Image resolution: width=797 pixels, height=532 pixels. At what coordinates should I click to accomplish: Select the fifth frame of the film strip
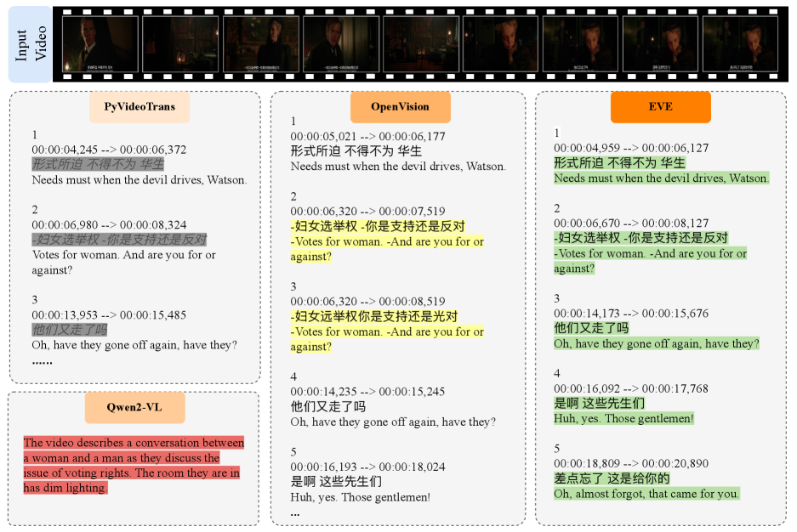[x=421, y=44]
